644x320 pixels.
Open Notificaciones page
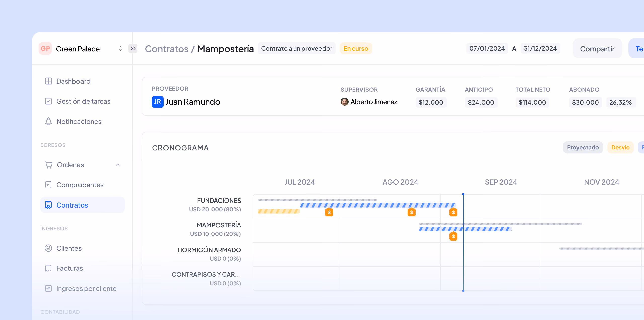tap(79, 121)
